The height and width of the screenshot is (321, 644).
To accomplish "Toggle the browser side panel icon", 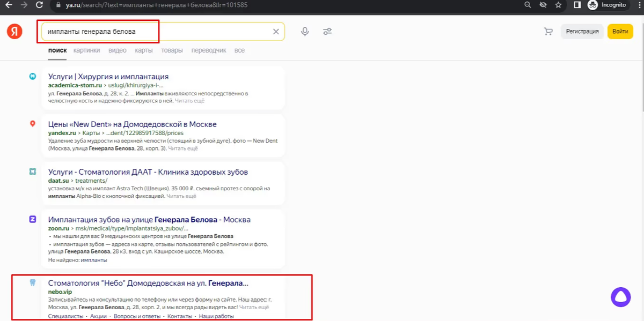I will point(577,5).
